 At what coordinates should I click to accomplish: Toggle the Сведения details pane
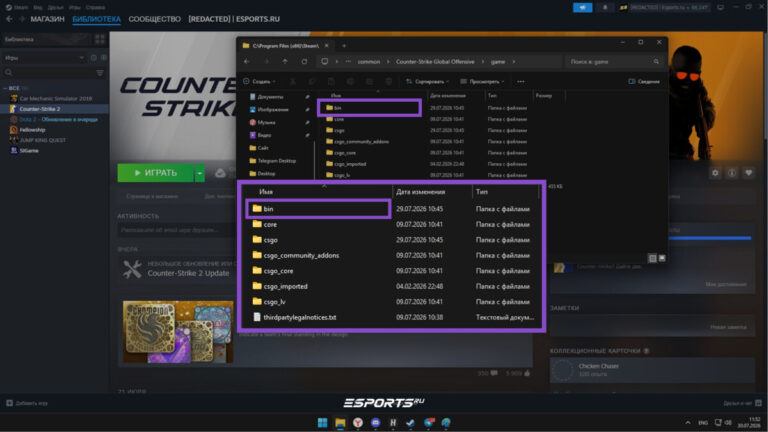click(644, 81)
